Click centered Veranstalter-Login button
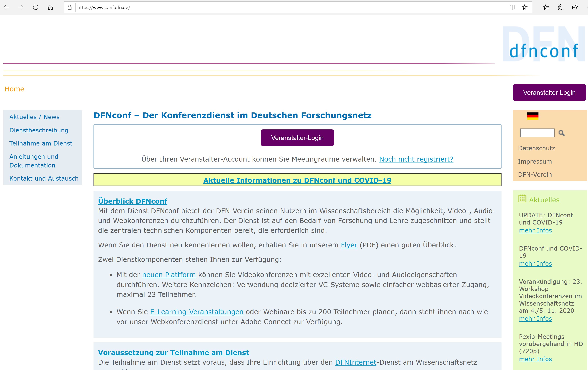The height and width of the screenshot is (370, 588). (297, 138)
